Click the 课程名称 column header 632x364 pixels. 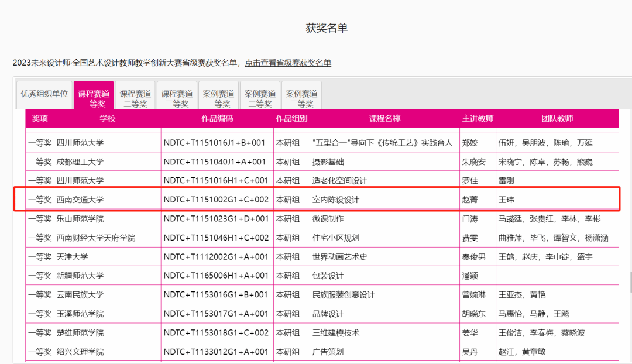(x=384, y=119)
